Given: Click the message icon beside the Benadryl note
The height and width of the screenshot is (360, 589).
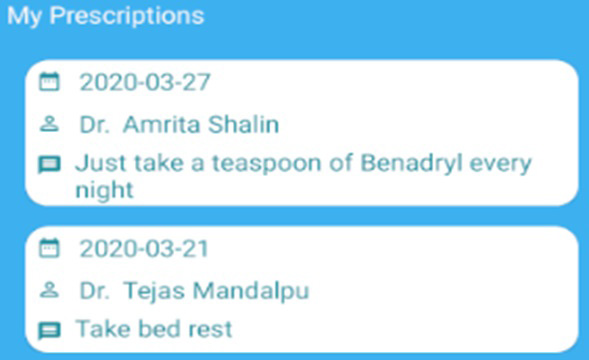Looking at the screenshot, I should tap(49, 165).
